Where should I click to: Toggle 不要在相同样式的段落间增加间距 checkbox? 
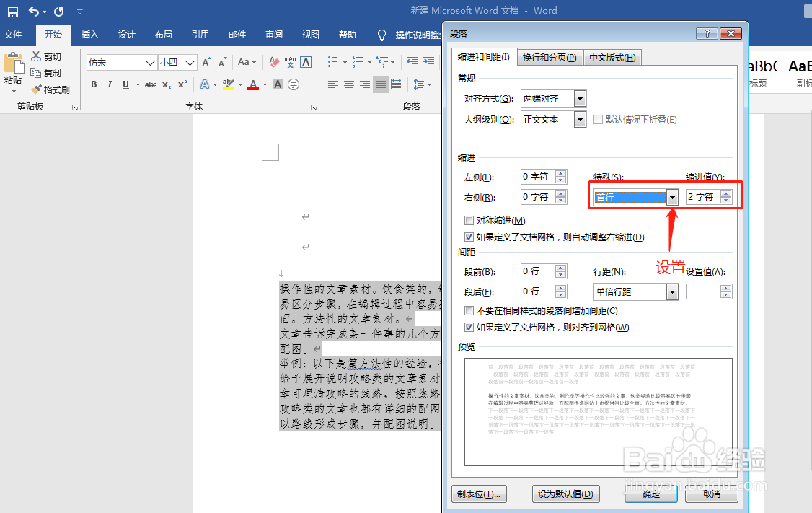[x=469, y=311]
